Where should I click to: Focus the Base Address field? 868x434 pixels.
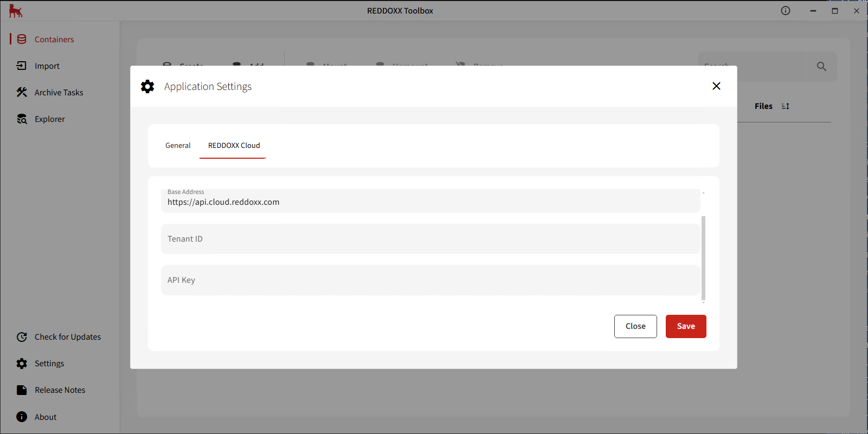pos(430,200)
